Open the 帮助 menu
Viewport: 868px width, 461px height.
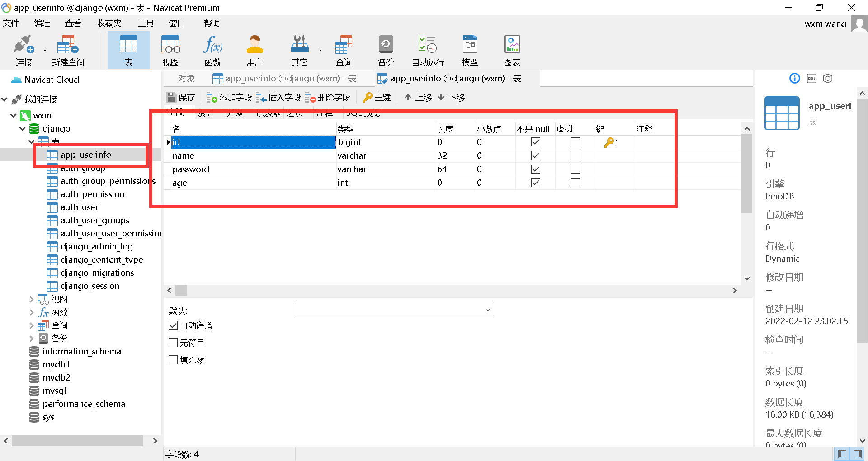tap(211, 23)
